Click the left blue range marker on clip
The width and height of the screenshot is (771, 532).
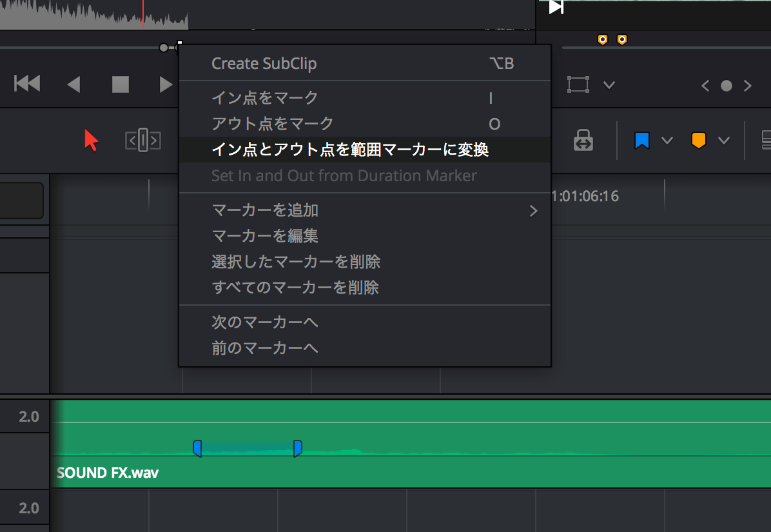click(x=197, y=449)
